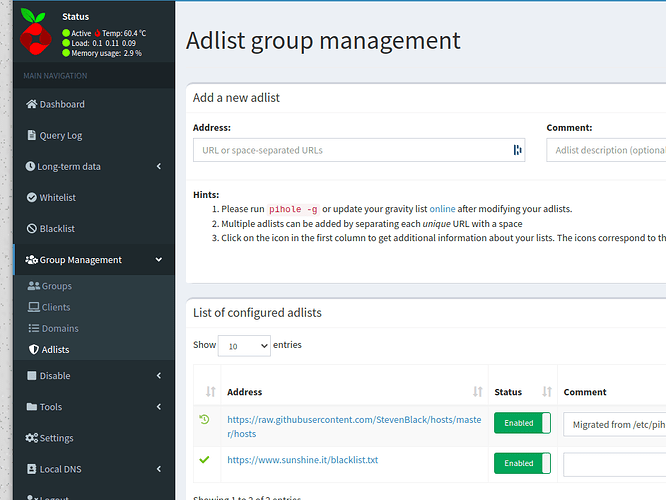Select Groups in the sidebar
The image size is (666, 500).
coord(56,286)
